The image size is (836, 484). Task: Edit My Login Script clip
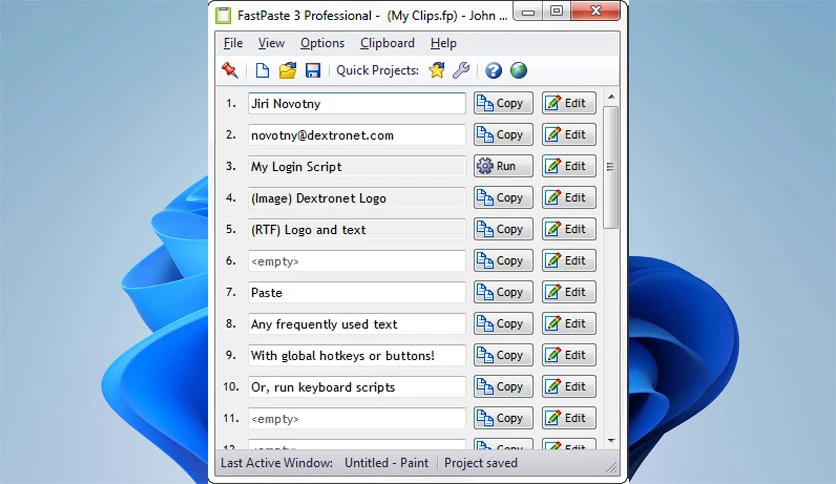569,166
